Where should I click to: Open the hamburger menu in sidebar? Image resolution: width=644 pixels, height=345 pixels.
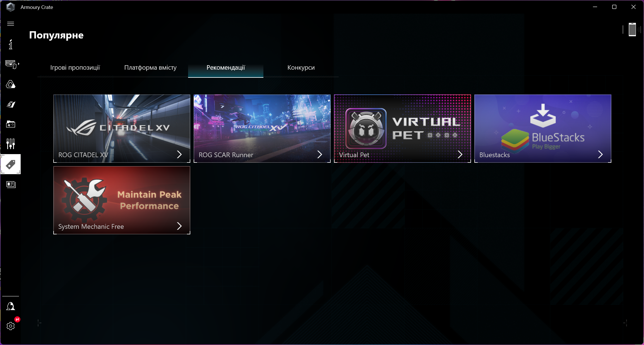coord(11,24)
